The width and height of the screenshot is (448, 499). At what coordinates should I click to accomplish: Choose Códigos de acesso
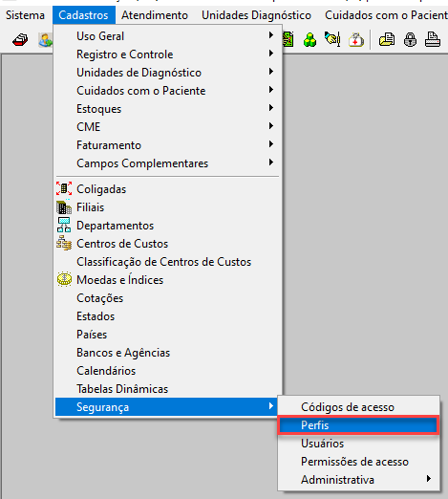(x=358, y=407)
